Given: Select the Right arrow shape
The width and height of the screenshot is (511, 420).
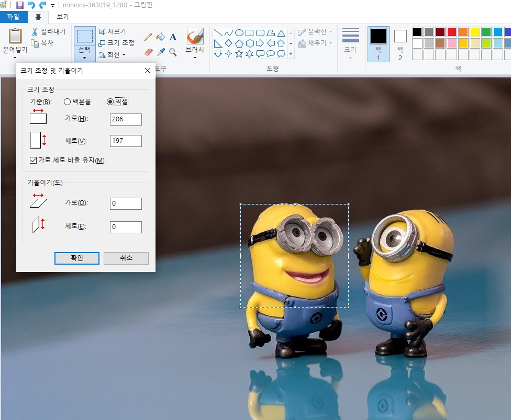Looking at the screenshot, I should coord(260,43).
